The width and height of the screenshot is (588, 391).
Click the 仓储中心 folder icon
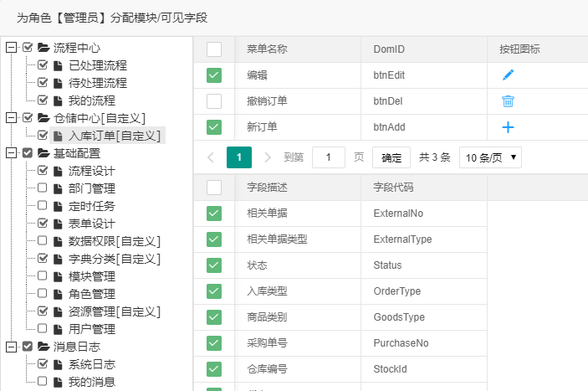[43, 118]
